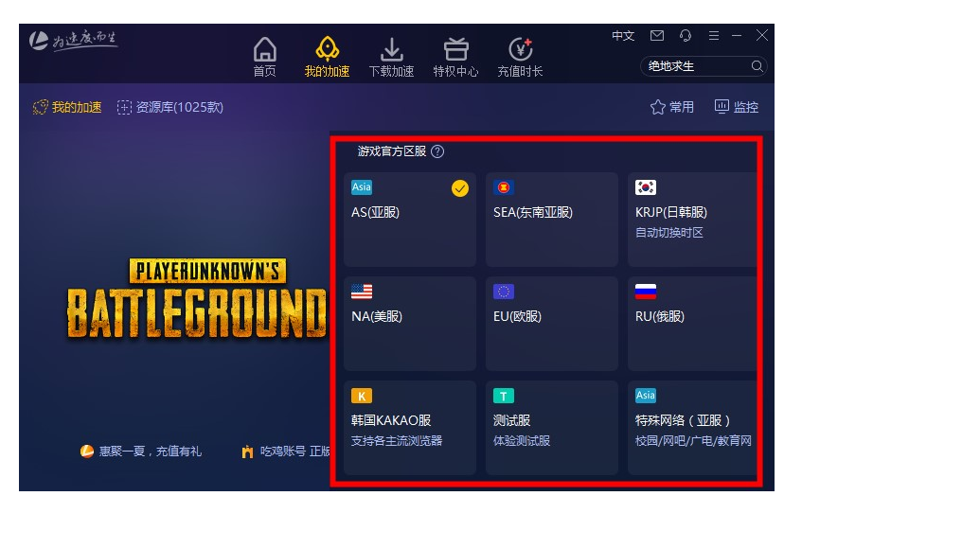Open the 充值时长 recharge time icon
Screen dimensions: 980x549
click(x=519, y=54)
